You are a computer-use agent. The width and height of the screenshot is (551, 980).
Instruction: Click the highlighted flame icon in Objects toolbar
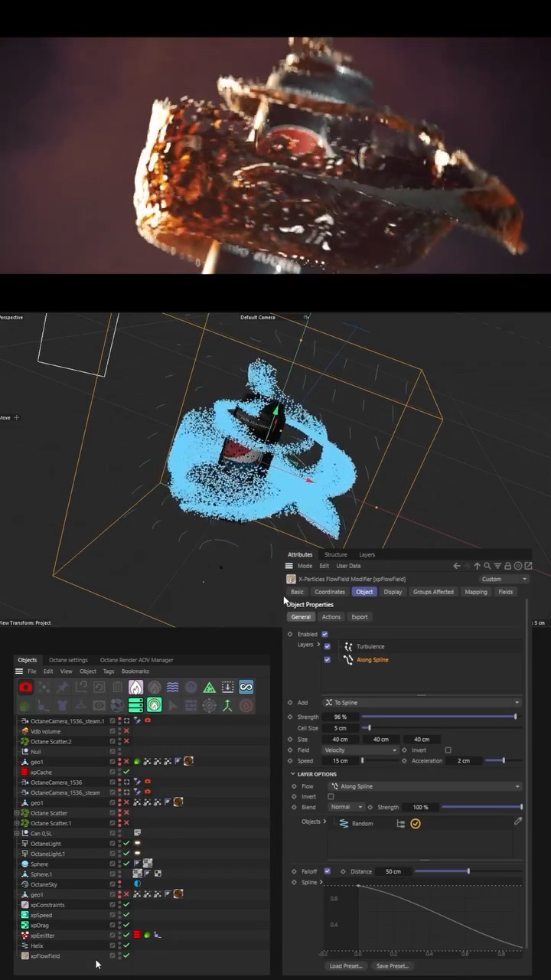(135, 688)
